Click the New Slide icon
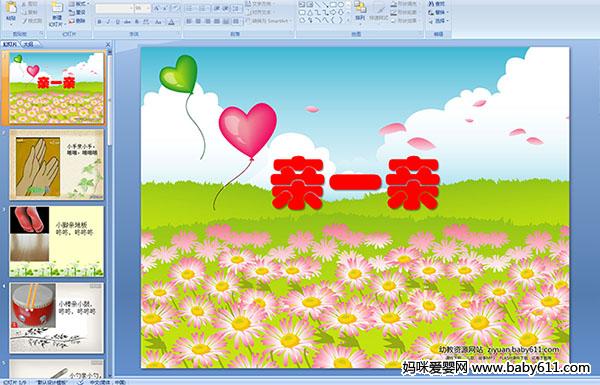Viewport: 600px width, 385px height. (x=57, y=11)
